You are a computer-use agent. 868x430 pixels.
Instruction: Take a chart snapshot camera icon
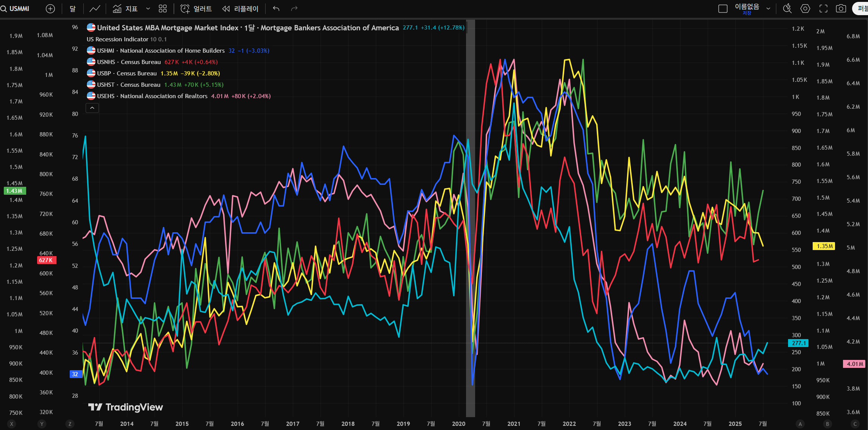pyautogui.click(x=841, y=9)
